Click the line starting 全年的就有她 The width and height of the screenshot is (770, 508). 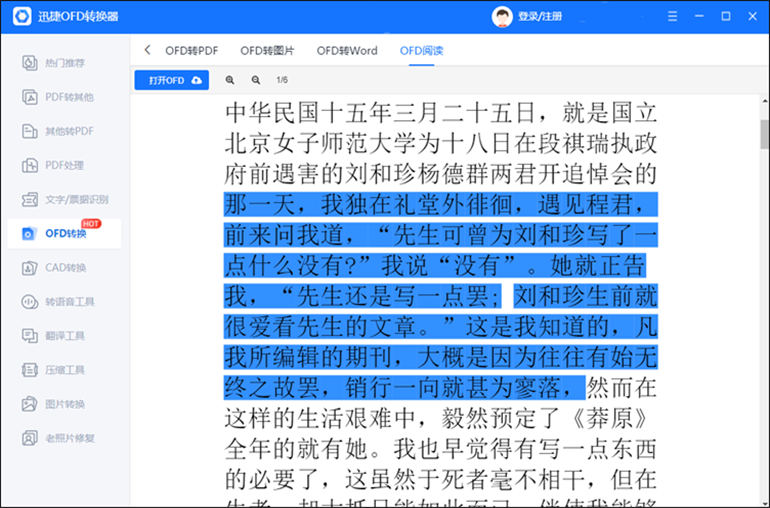(441, 449)
